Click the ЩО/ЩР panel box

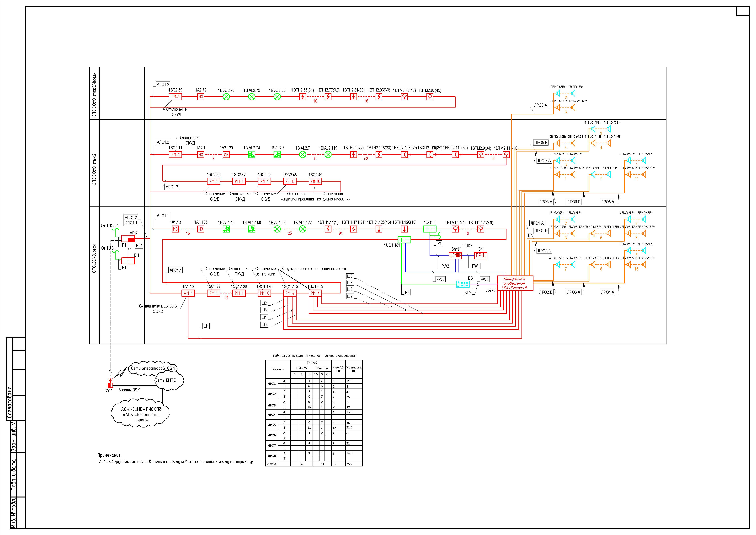pyautogui.click(x=455, y=256)
